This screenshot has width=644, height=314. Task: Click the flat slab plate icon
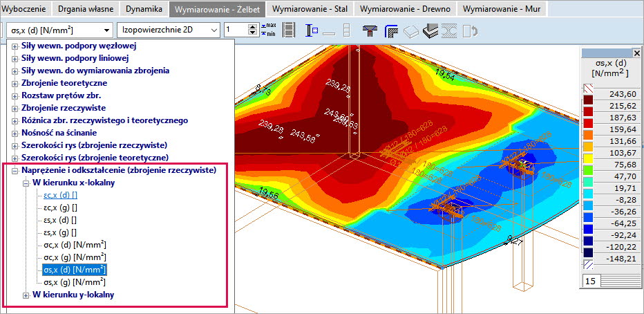(x=410, y=30)
